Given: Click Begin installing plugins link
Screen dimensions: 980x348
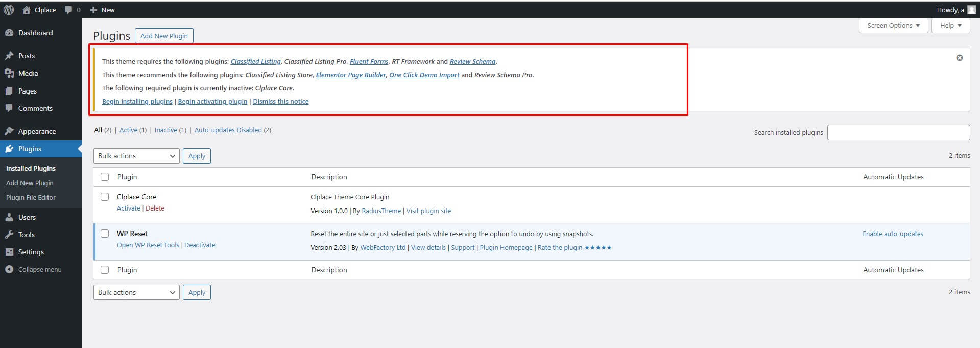Looking at the screenshot, I should point(137,102).
